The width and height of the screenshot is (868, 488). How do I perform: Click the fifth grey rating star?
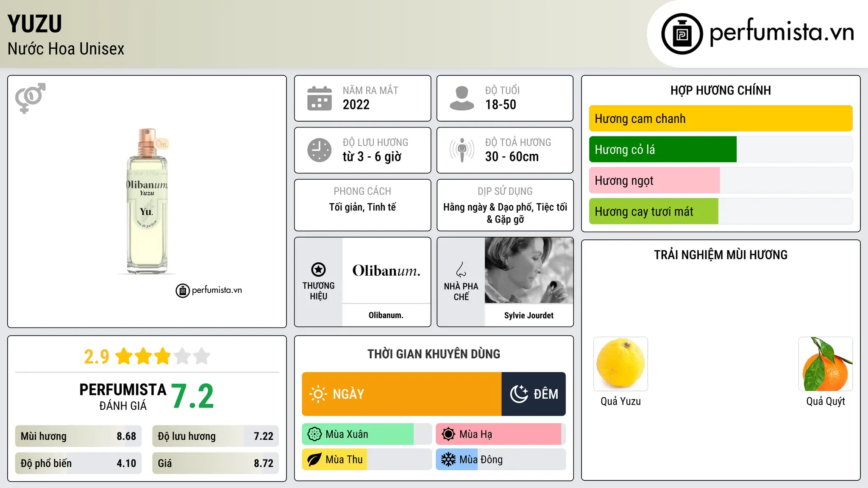tap(202, 356)
